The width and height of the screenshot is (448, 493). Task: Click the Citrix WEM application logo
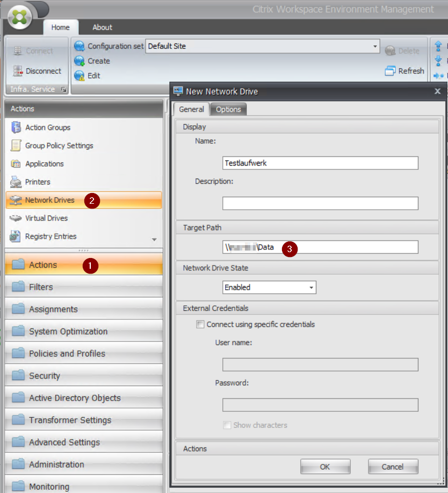tap(21, 17)
